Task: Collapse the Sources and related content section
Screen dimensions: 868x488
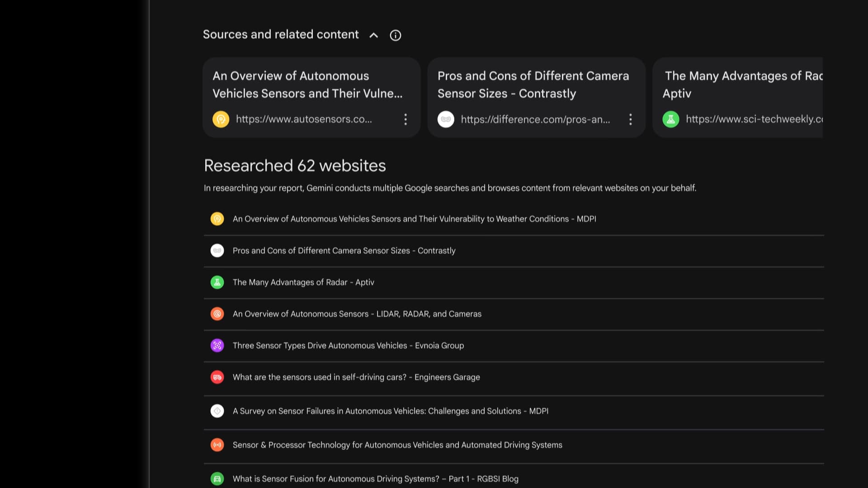Action: [373, 35]
